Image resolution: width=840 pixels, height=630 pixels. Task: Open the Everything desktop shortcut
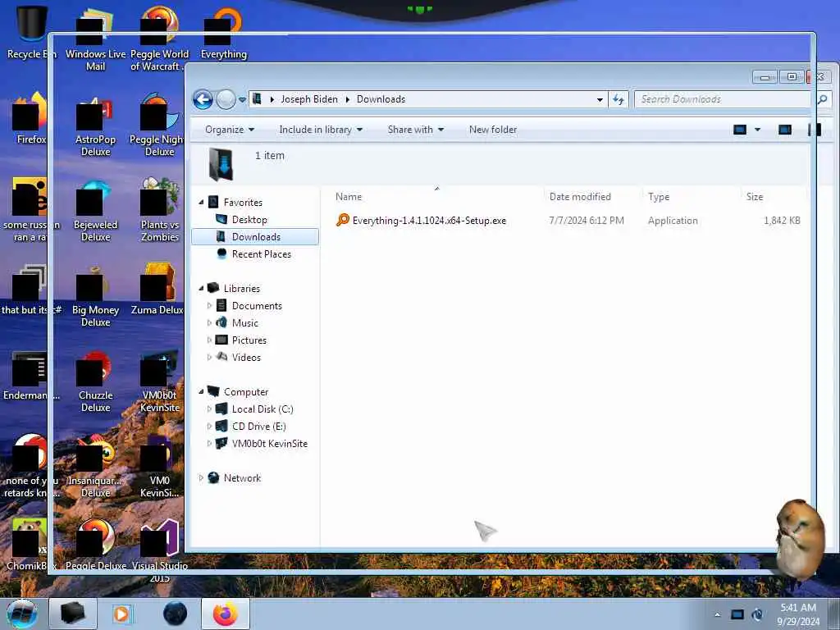[223, 33]
